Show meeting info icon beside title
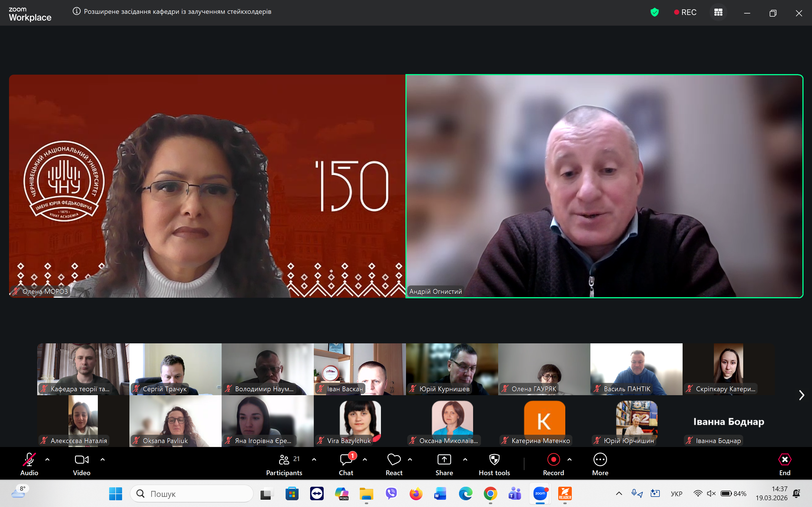 (x=76, y=11)
